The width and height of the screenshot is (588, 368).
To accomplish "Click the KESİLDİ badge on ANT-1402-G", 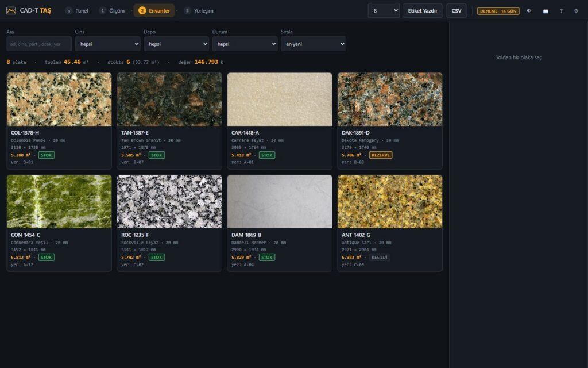I will tap(380, 257).
